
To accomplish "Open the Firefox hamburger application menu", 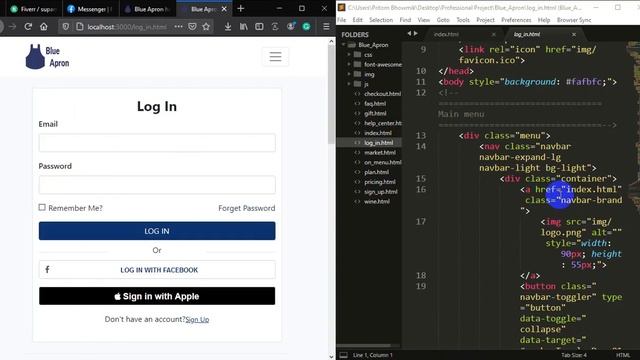I will click(x=326, y=27).
